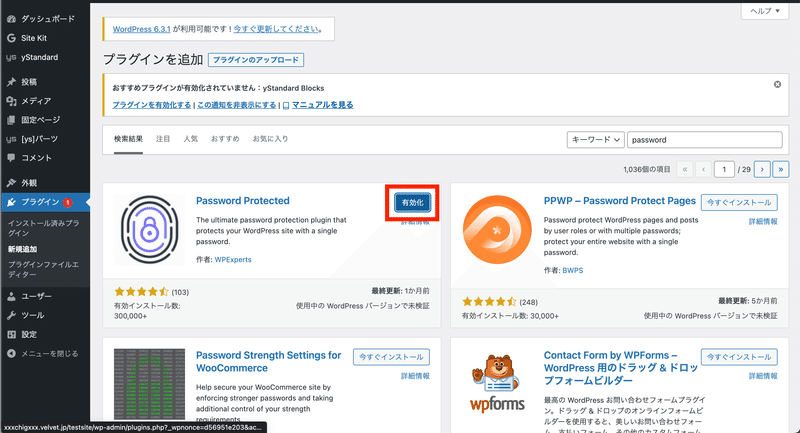Viewport: 800px width, 433px height.
Task: Switch to the おすすめ tab
Action: [225, 139]
